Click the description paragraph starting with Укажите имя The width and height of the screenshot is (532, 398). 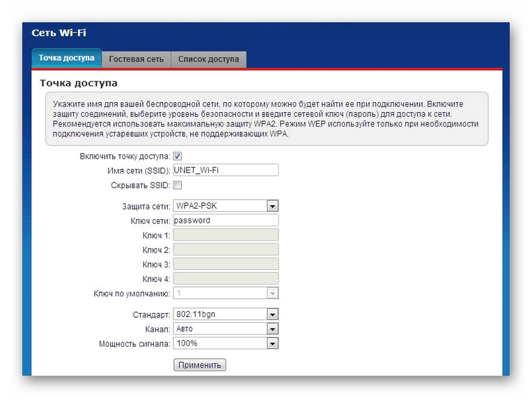pyautogui.click(x=265, y=119)
